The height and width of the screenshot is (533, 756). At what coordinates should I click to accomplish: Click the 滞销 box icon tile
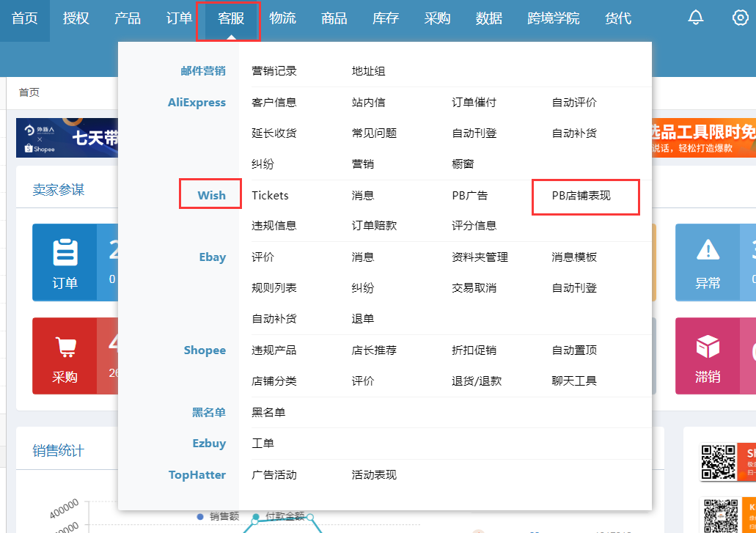click(708, 356)
